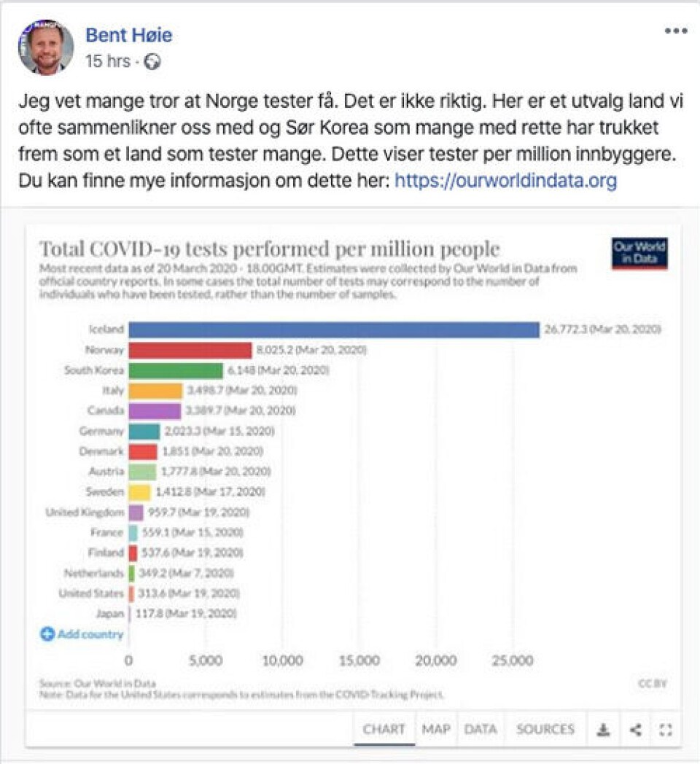Click the plus icon to add country
The image size is (700, 764).
47,634
